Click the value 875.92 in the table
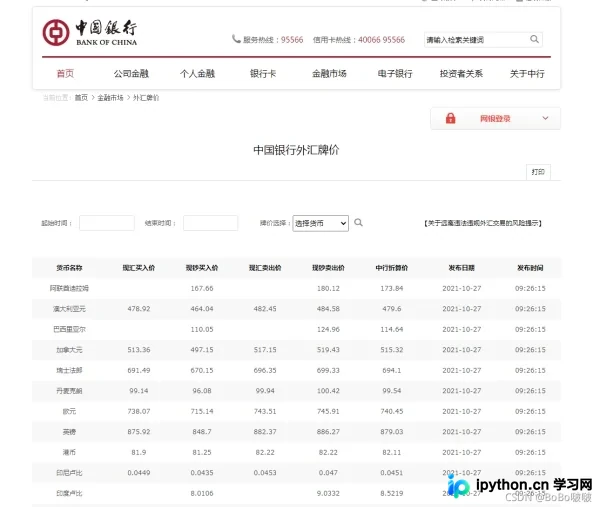Screen dimensions: 600x507 tap(139, 432)
